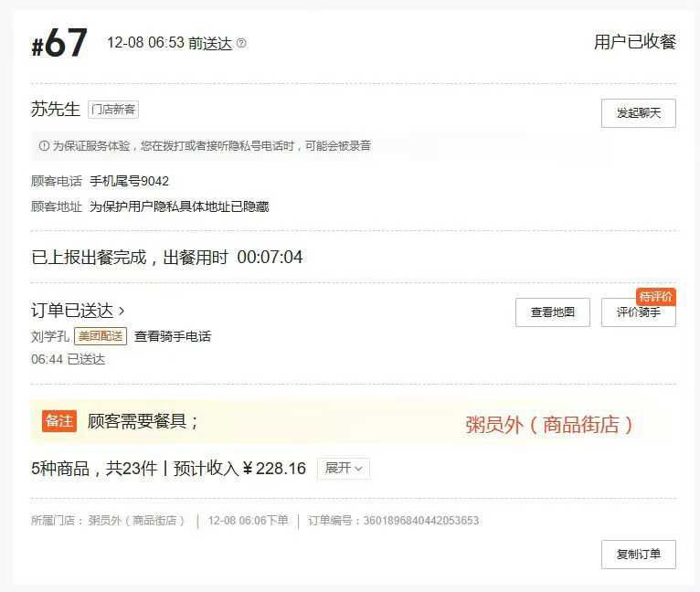Click the order number #67 heading
Viewport: 700px width, 592px height.
point(59,43)
